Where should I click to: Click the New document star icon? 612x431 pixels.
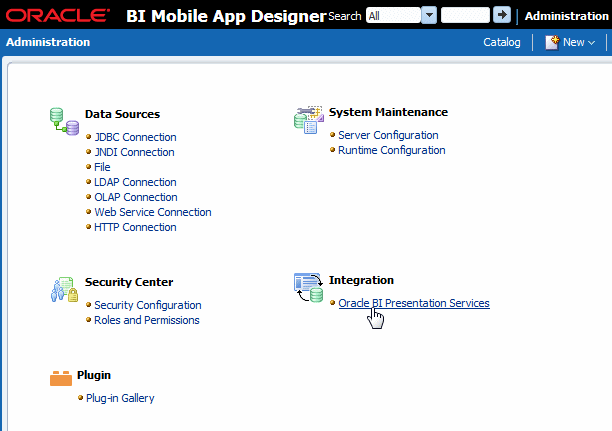[x=552, y=42]
